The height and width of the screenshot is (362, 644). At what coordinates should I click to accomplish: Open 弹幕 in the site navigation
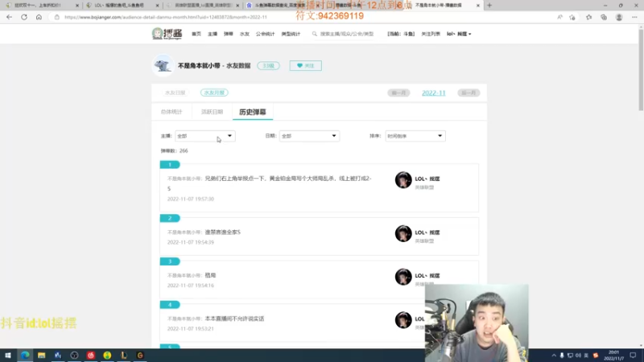point(229,34)
